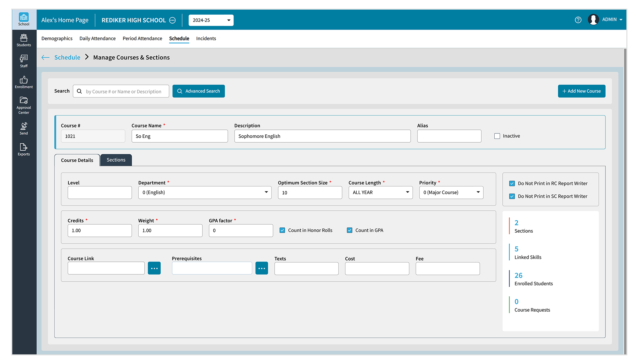Screen dimensions: 637x364
Task: Open the help question mark icon
Action: click(578, 20)
